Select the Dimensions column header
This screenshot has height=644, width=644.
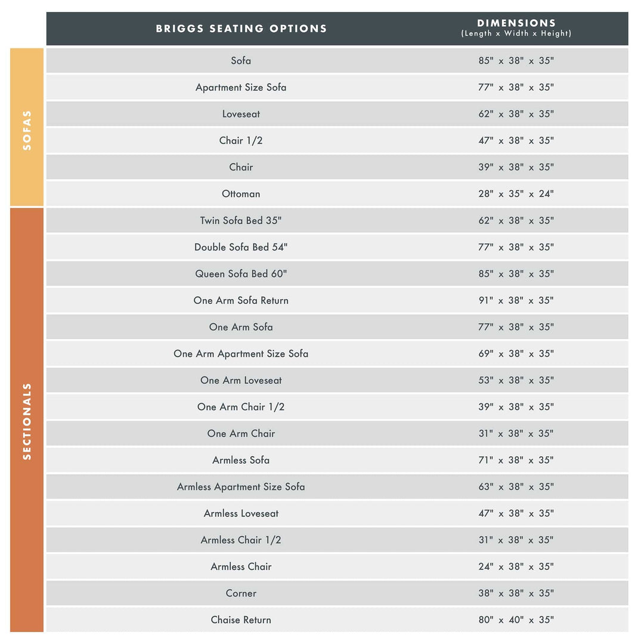(x=516, y=28)
